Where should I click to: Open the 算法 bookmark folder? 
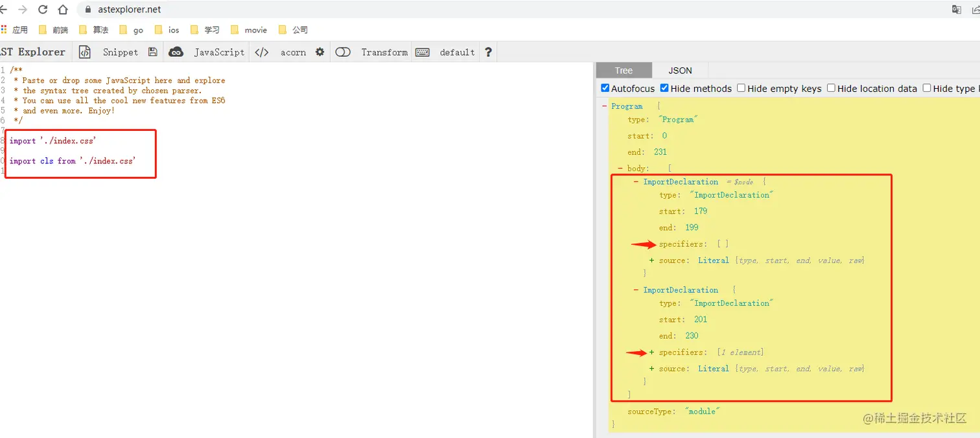click(94, 30)
